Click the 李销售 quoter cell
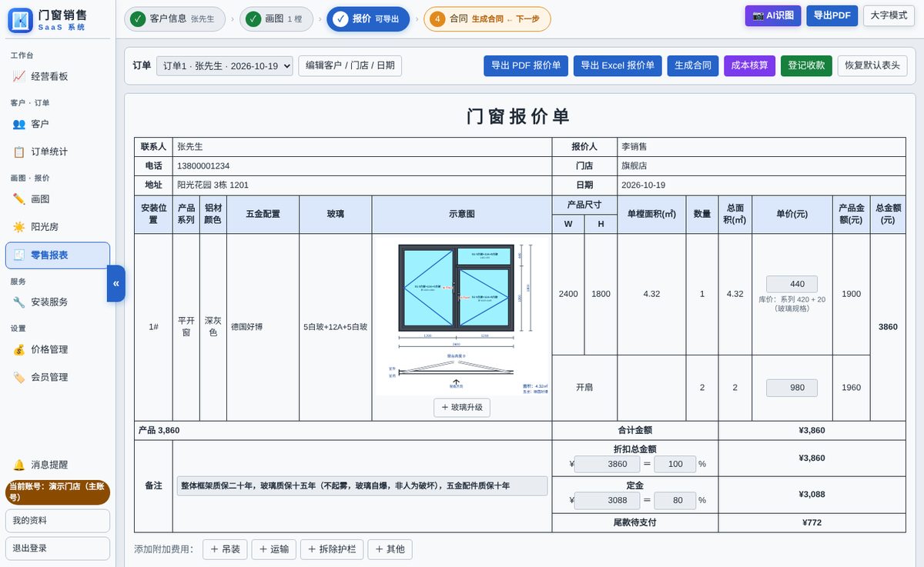 pos(762,147)
